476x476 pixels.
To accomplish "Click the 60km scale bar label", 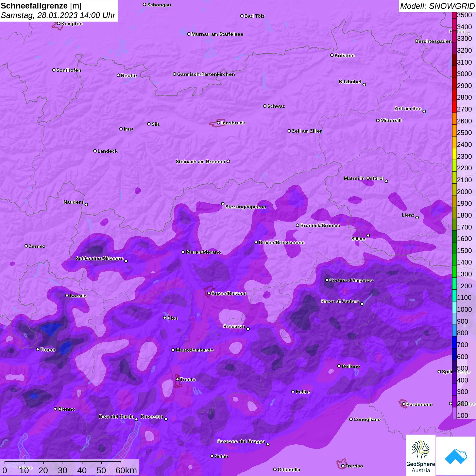I will click(x=126, y=470).
